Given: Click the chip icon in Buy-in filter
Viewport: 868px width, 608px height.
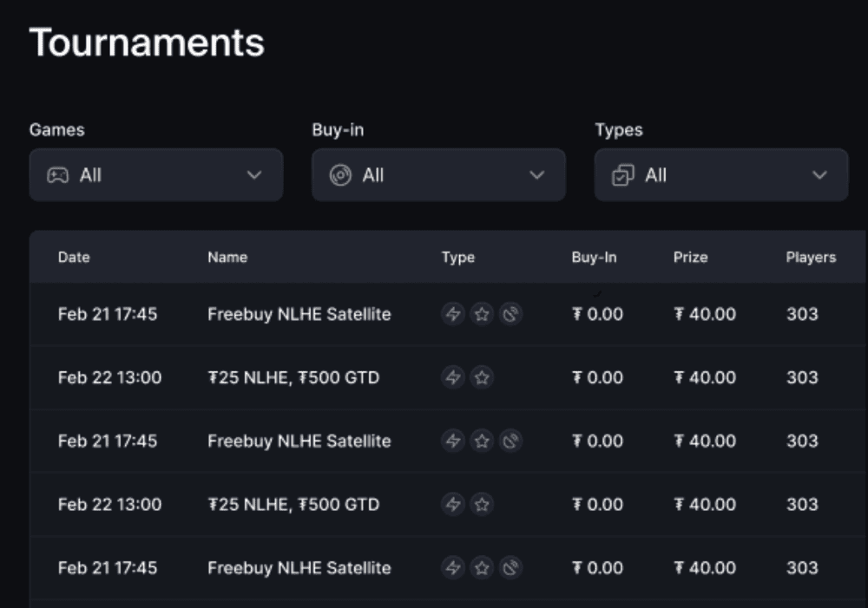Looking at the screenshot, I should click(x=340, y=175).
